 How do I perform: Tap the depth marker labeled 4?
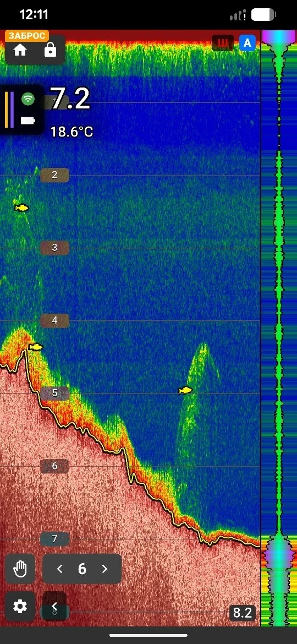point(54,320)
